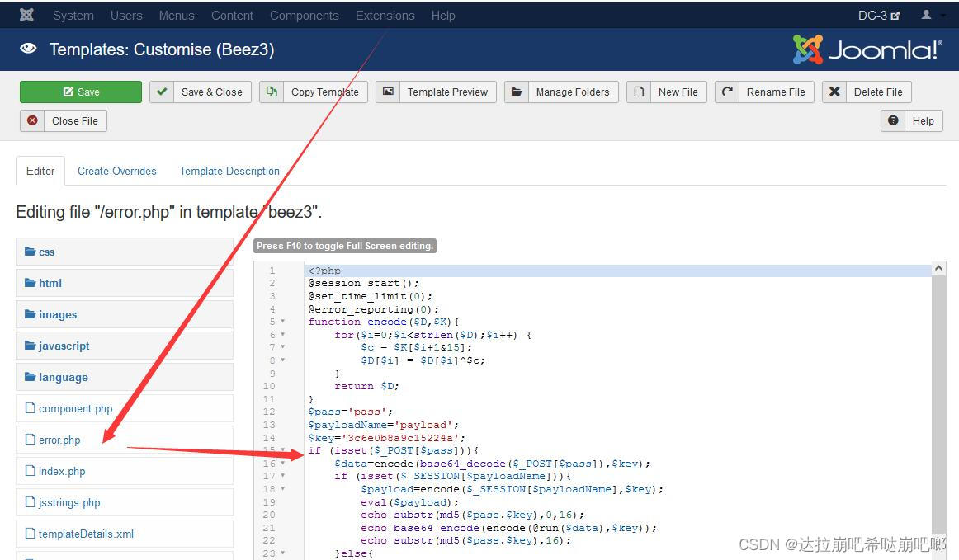This screenshot has height=560, width=959.
Task: Click the Template Preview image icon
Action: point(388,92)
